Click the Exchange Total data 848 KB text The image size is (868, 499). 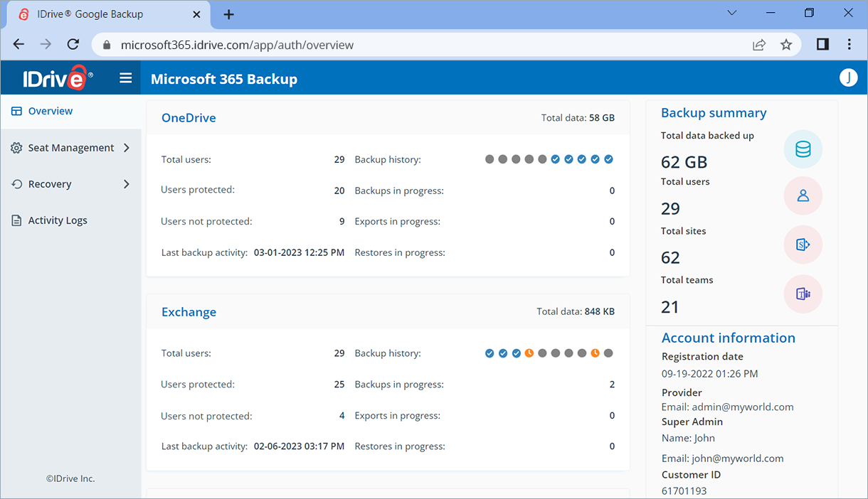coord(576,312)
